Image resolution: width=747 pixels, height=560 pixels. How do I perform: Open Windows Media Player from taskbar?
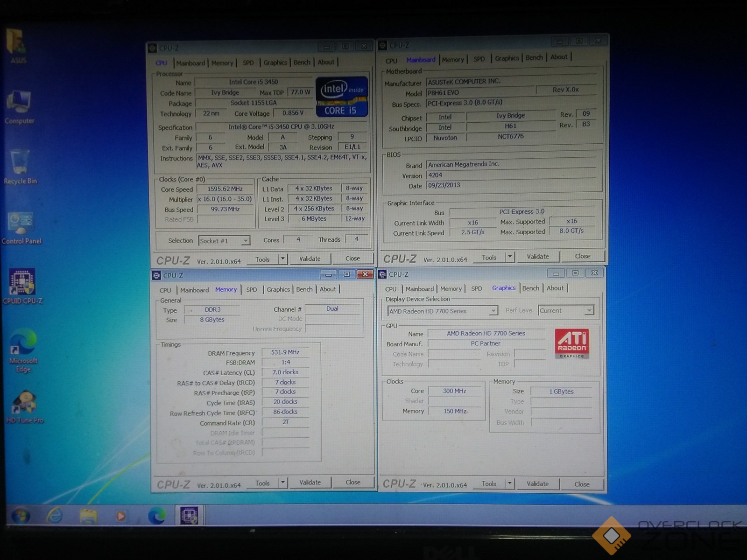click(120, 516)
